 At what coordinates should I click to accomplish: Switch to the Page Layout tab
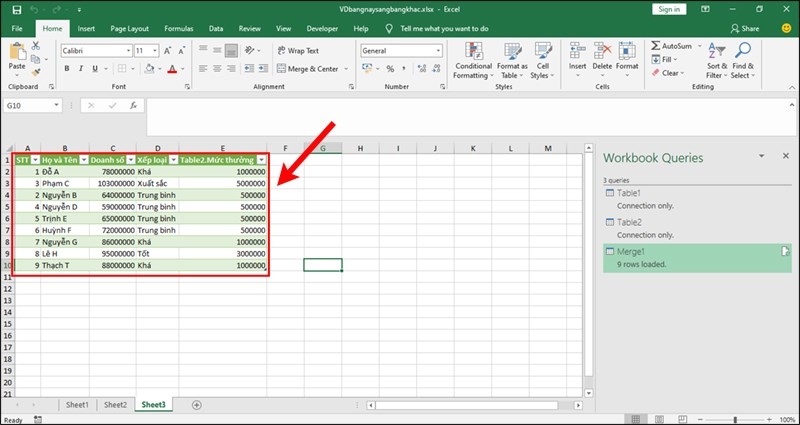click(x=130, y=29)
